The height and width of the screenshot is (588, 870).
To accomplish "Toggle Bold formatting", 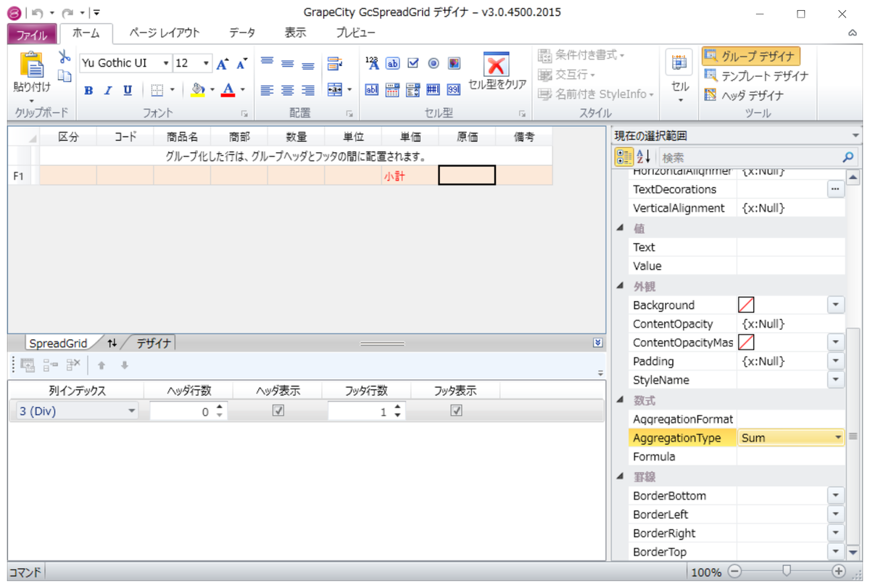I will point(88,91).
